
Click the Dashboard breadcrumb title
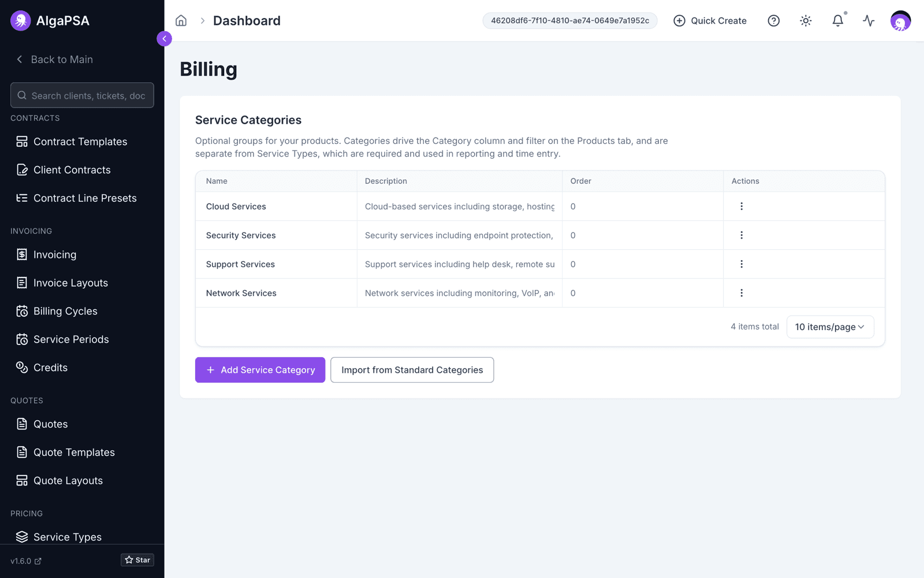click(x=247, y=21)
